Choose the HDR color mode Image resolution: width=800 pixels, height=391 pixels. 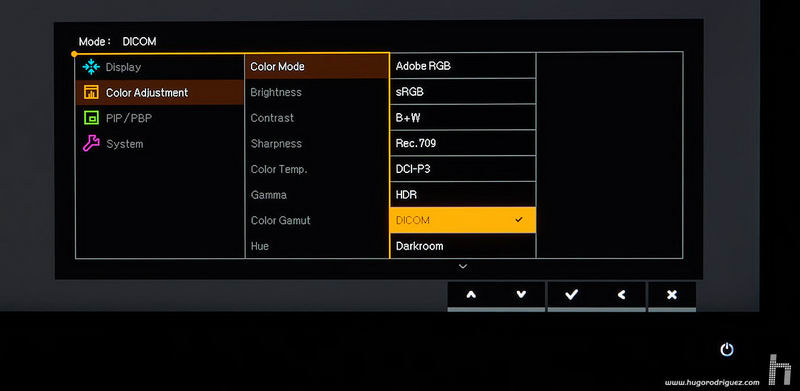463,194
